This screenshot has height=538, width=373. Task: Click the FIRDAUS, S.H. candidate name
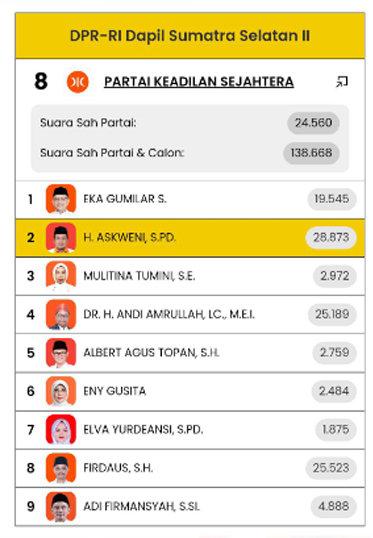tap(118, 468)
